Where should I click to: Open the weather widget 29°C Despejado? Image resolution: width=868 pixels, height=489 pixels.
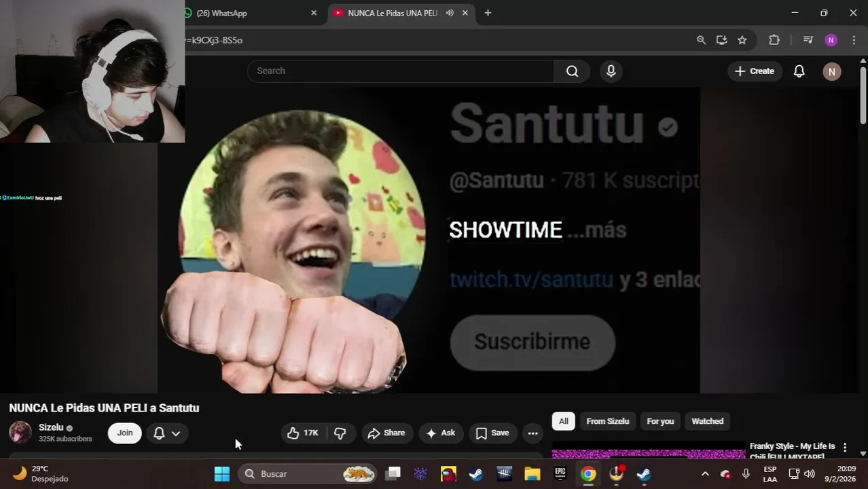click(41, 474)
